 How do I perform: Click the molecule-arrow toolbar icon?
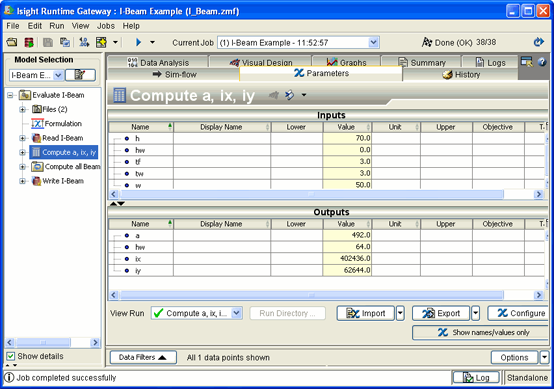[x=84, y=42]
